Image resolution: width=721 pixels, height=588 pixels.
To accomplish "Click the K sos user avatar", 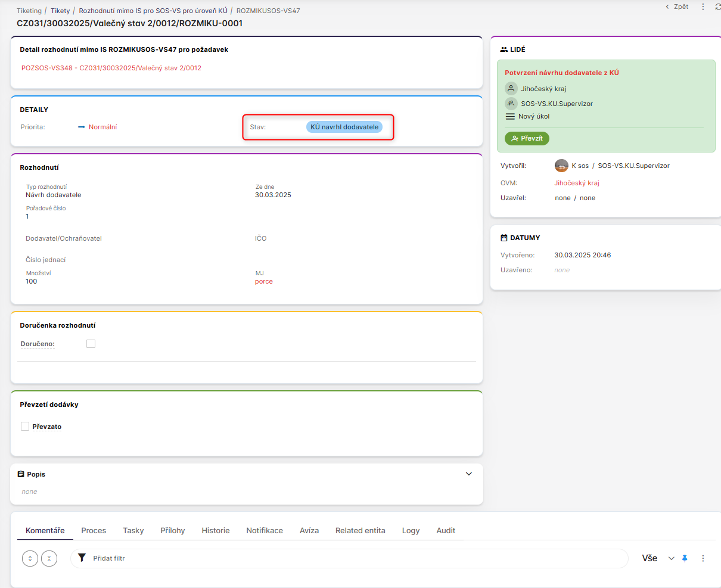I will [x=561, y=166].
